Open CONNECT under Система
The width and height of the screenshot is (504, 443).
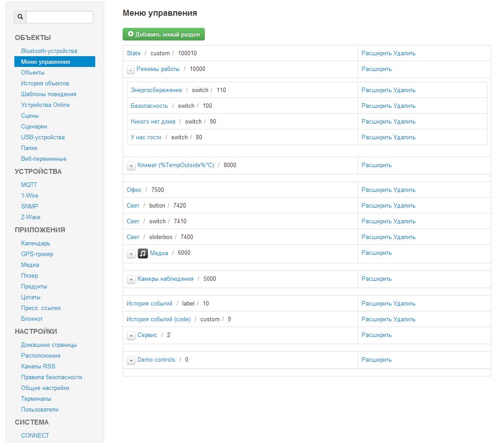[35, 436]
